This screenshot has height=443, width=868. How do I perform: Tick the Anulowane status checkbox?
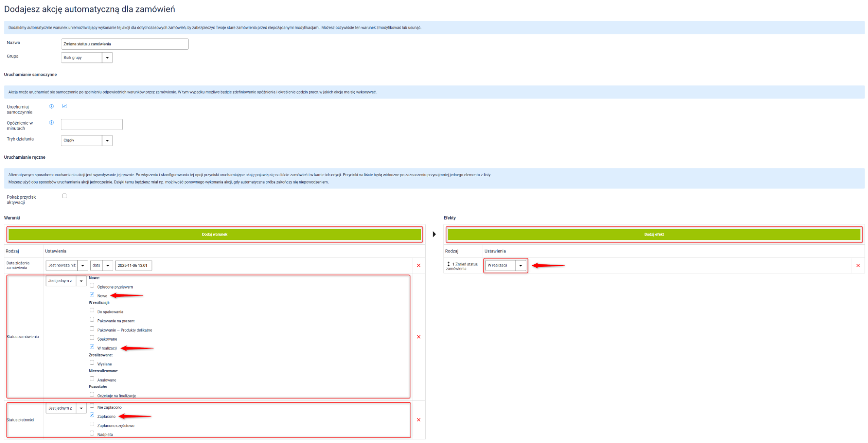pos(92,378)
